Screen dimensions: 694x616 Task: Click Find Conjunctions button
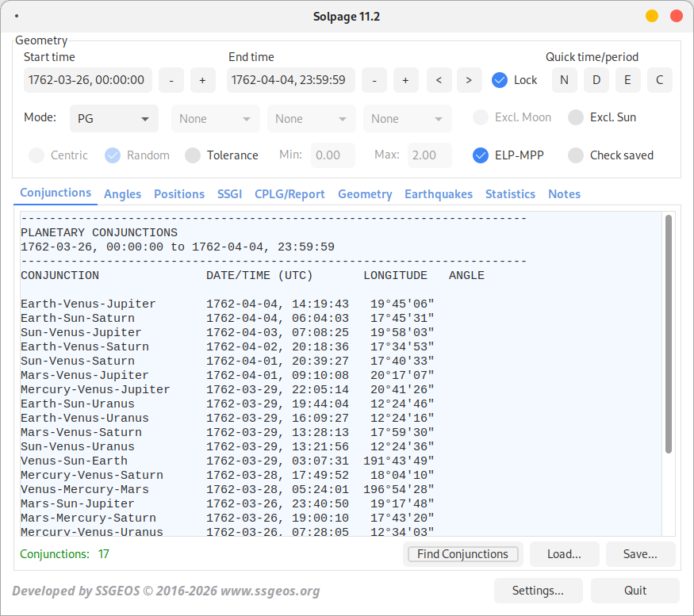click(463, 554)
